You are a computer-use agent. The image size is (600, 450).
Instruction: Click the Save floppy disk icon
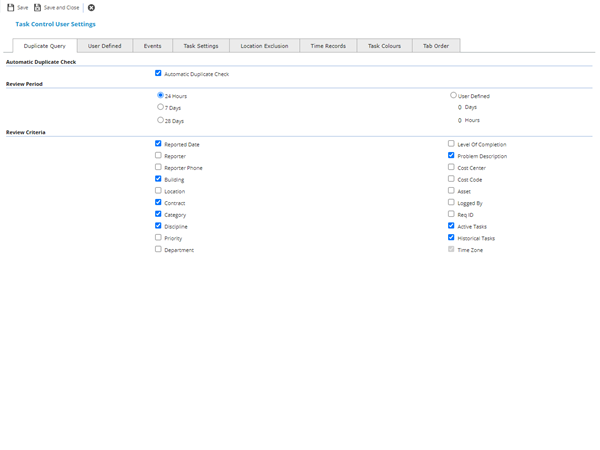11,7
